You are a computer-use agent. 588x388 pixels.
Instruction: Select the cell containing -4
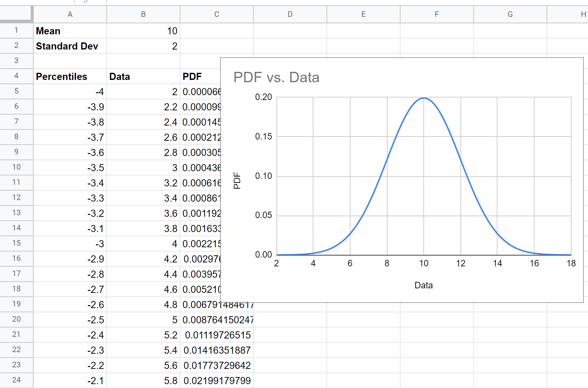[x=70, y=91]
